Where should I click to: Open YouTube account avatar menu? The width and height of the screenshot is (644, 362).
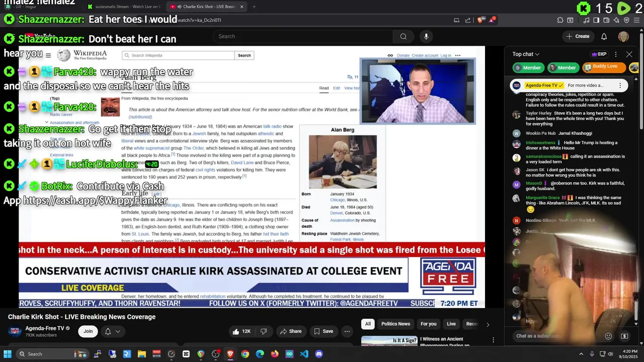(623, 36)
